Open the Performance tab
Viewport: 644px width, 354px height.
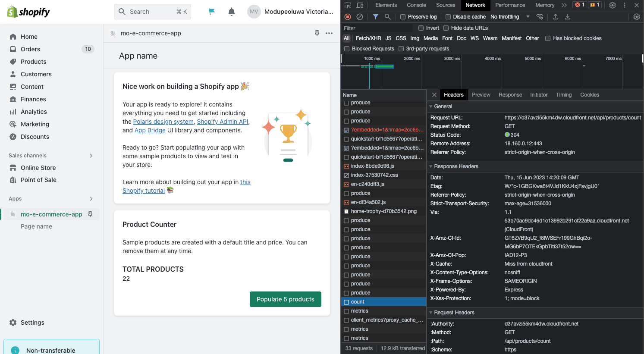point(510,5)
